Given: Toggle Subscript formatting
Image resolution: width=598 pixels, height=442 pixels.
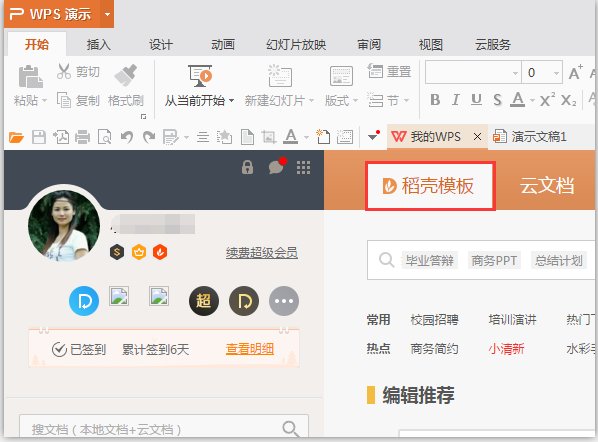Looking at the screenshot, I should [568, 100].
